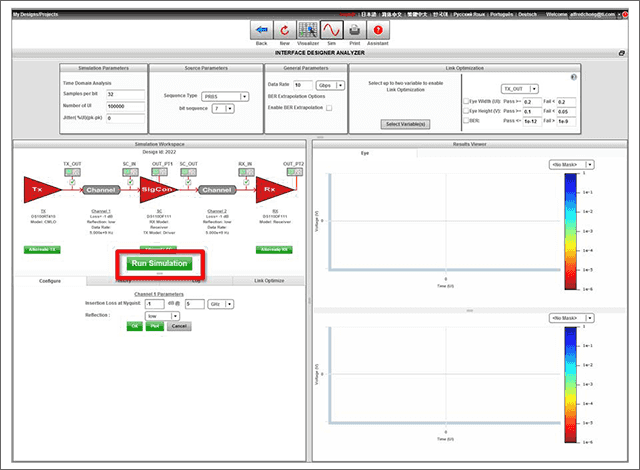The width and height of the screenshot is (640, 470).
Task: Enable the BER Extrapolation checkbox
Action: tap(328, 107)
